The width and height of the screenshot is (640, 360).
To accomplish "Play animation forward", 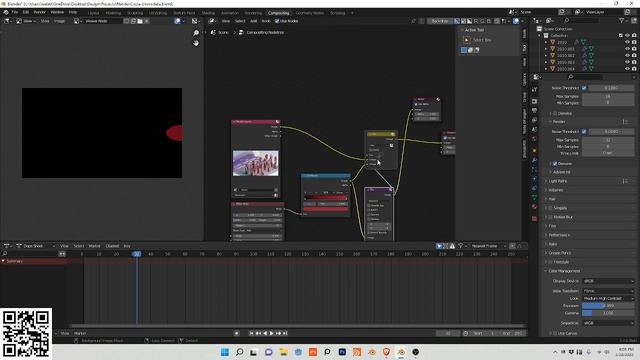I will pos(272,333).
